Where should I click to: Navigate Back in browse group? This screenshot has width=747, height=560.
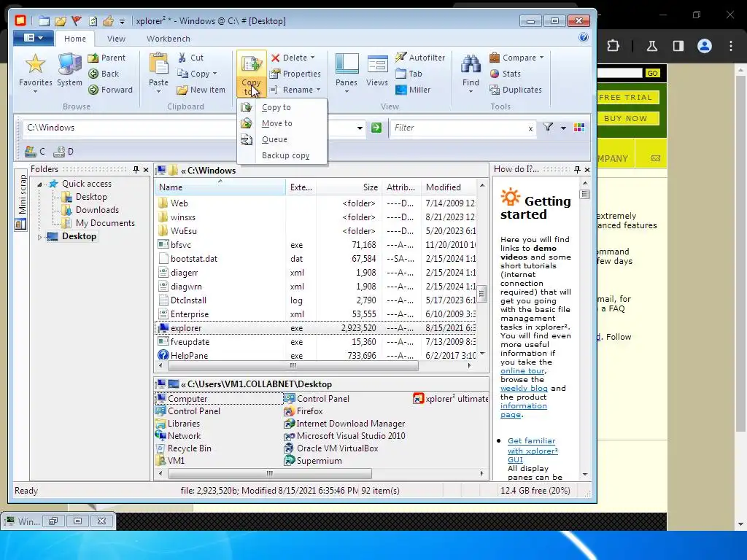click(104, 74)
